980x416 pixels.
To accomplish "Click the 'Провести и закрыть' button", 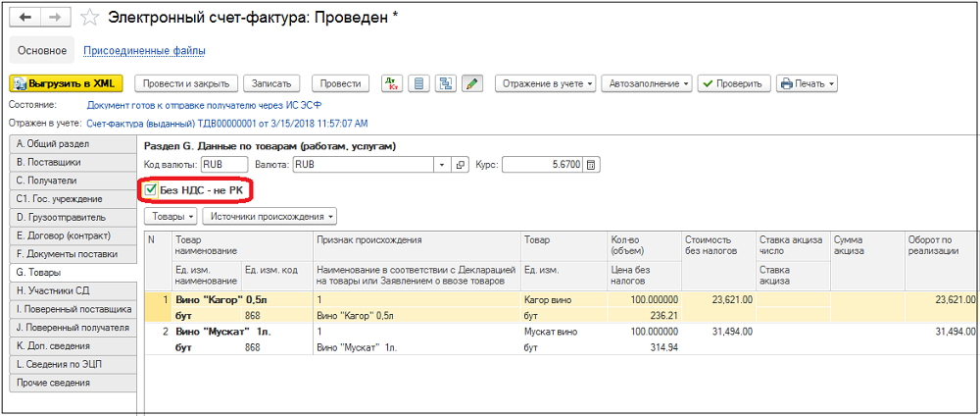I will (185, 83).
